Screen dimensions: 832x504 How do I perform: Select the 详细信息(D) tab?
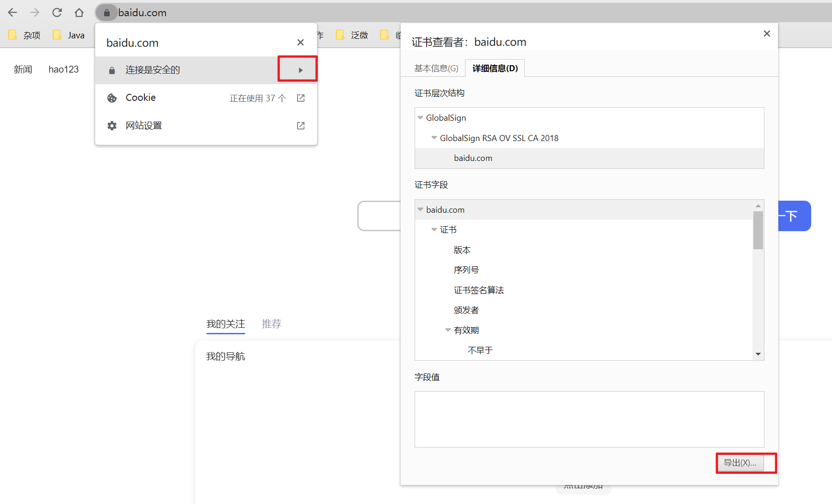(495, 68)
